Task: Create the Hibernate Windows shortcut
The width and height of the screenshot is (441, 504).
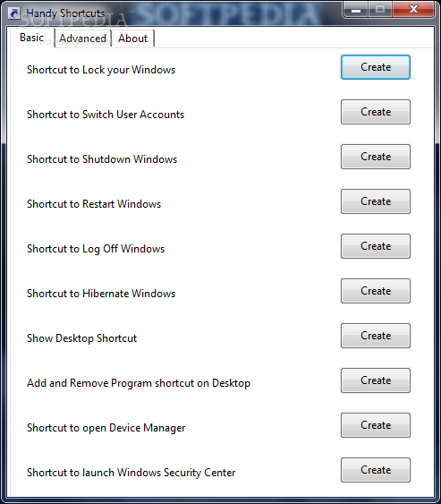Action: click(376, 291)
